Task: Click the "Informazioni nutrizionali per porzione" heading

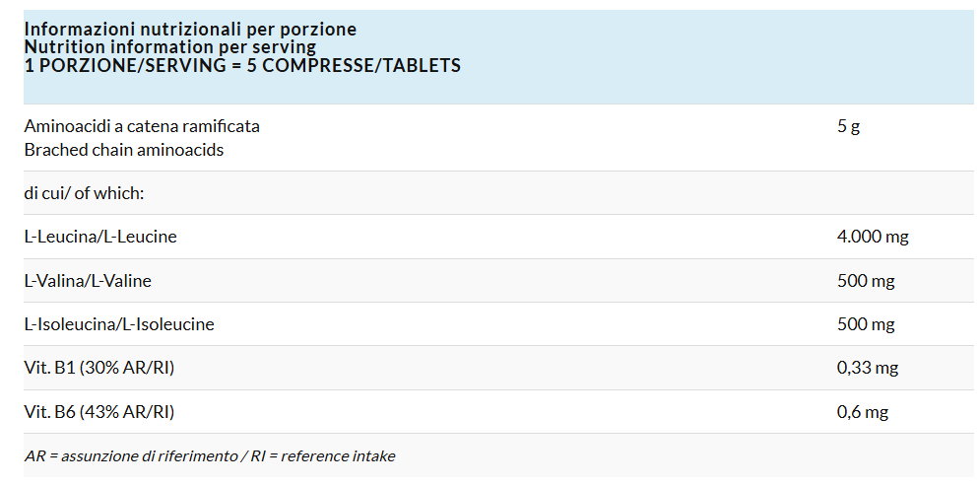Action: 190,30
